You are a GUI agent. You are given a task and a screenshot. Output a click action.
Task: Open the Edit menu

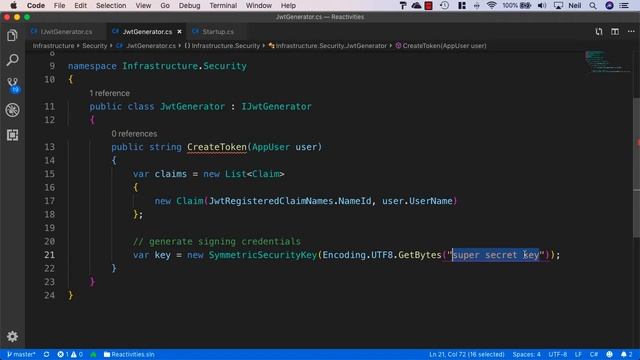tap(80, 5)
